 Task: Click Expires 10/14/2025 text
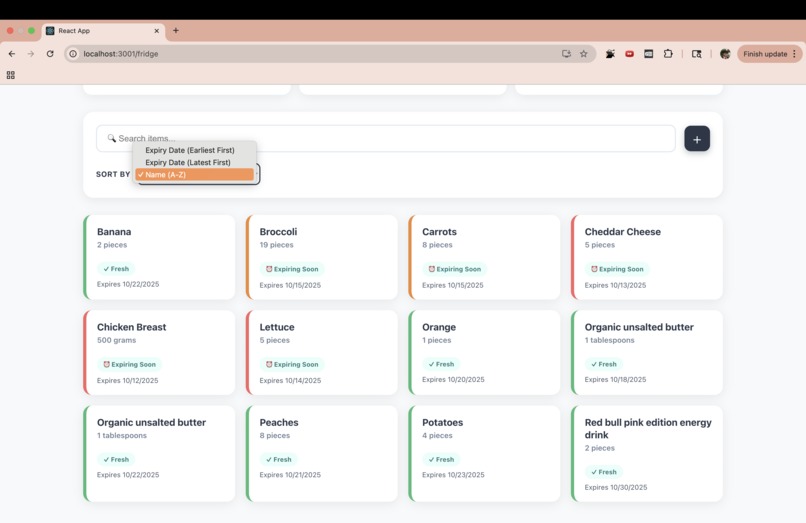tap(290, 381)
